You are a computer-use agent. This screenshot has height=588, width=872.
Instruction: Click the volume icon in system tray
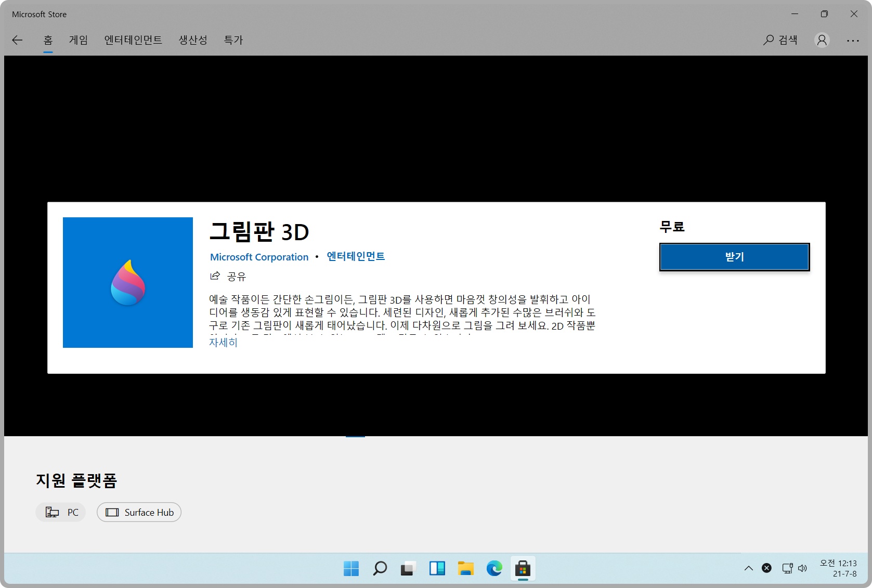(803, 568)
